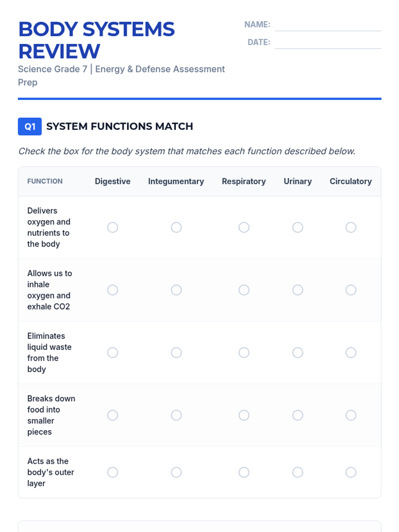Mark Digestive for eliminates liquid waste
The image size is (399, 532).
[x=113, y=352]
